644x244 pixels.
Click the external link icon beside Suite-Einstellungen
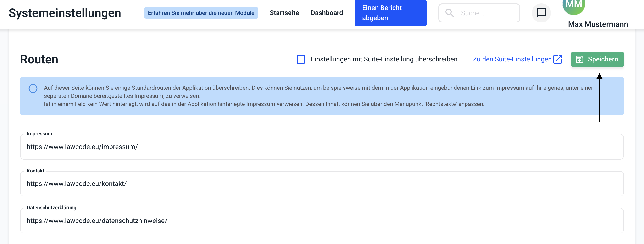pos(557,59)
